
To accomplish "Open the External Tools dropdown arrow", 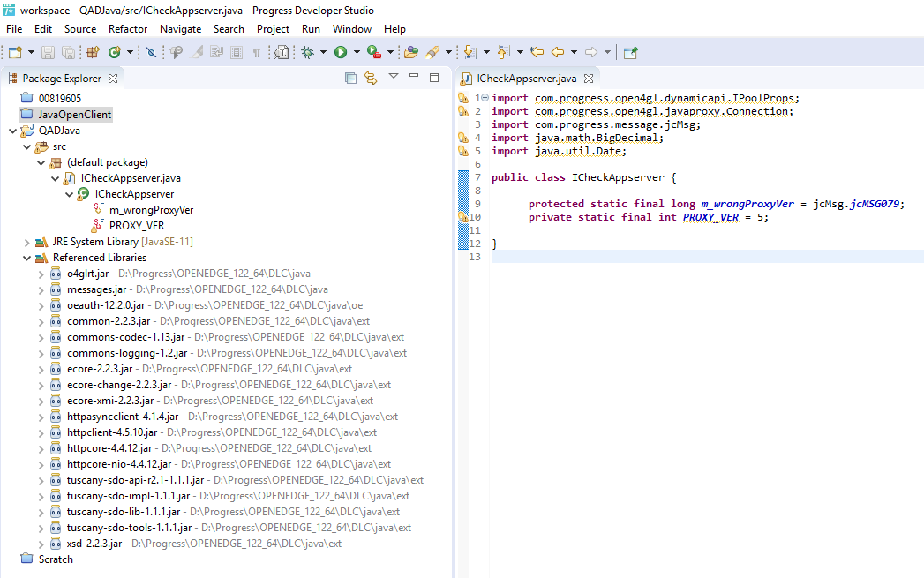I will (390, 52).
